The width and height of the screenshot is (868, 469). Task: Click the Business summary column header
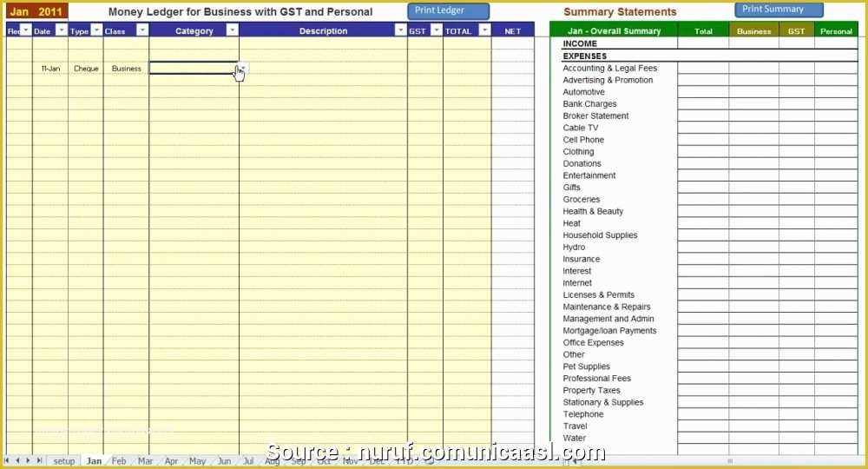[754, 31]
